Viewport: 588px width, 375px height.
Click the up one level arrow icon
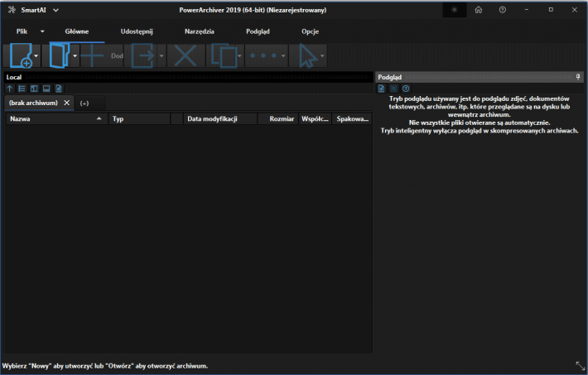click(10, 89)
